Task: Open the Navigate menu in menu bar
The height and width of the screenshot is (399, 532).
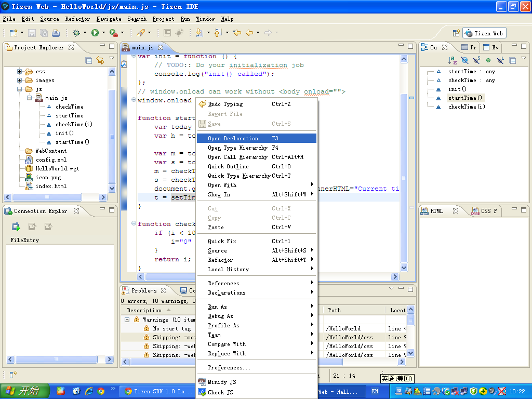Action: (109, 19)
